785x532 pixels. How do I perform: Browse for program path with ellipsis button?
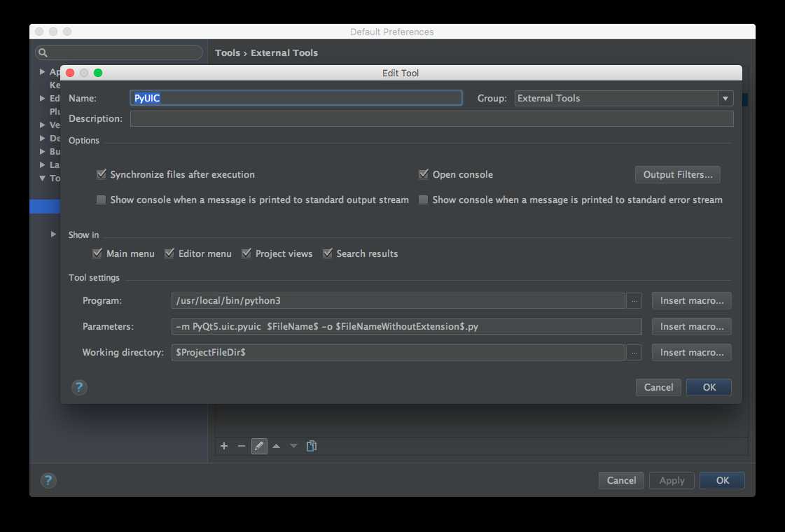[634, 301]
